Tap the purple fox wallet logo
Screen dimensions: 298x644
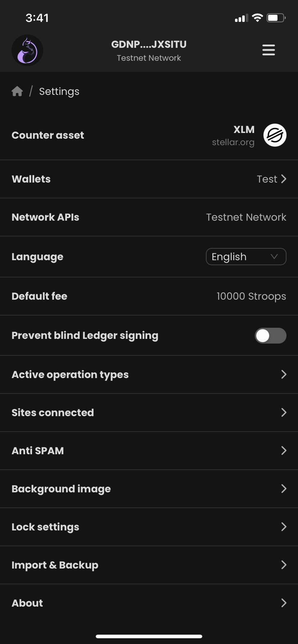click(x=27, y=50)
